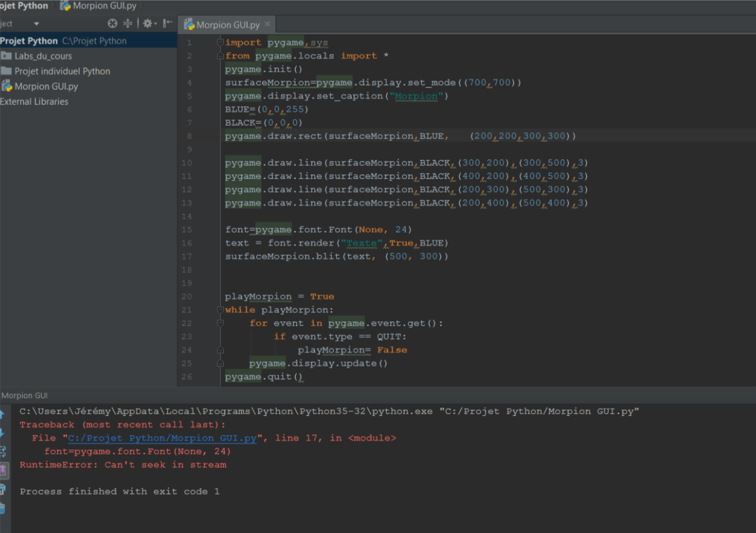Collapse the while playMorpion code fold

point(220,309)
